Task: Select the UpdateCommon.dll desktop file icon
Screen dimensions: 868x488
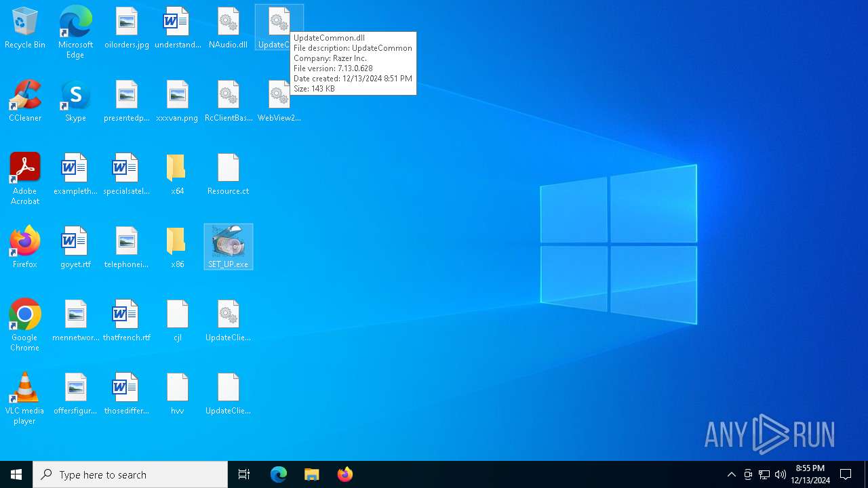Action: 279,28
